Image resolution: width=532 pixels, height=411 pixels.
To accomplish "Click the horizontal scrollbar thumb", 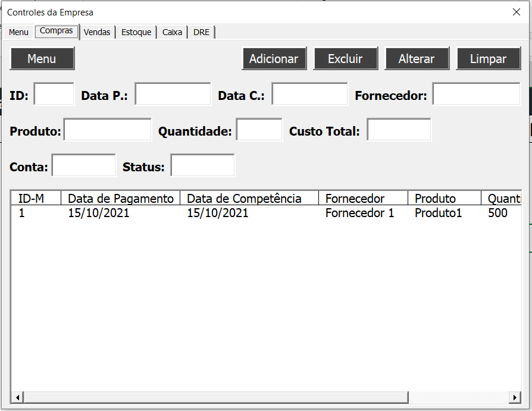I will click(x=216, y=397).
